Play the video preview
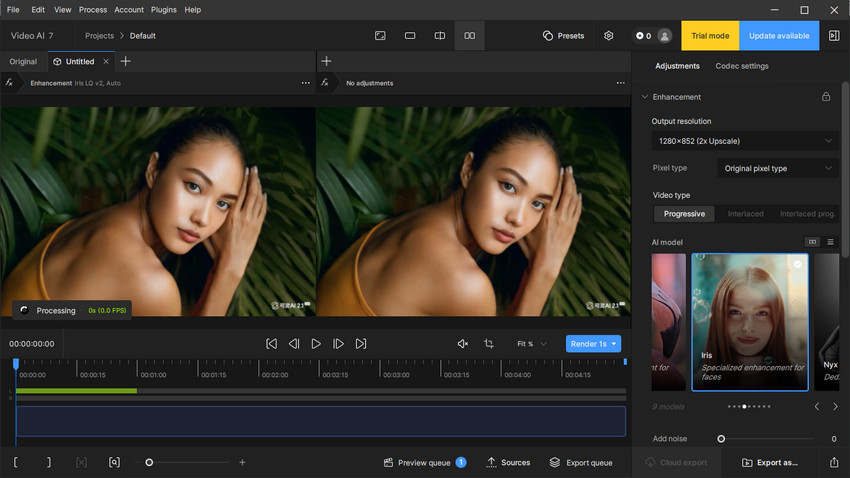 (316, 344)
